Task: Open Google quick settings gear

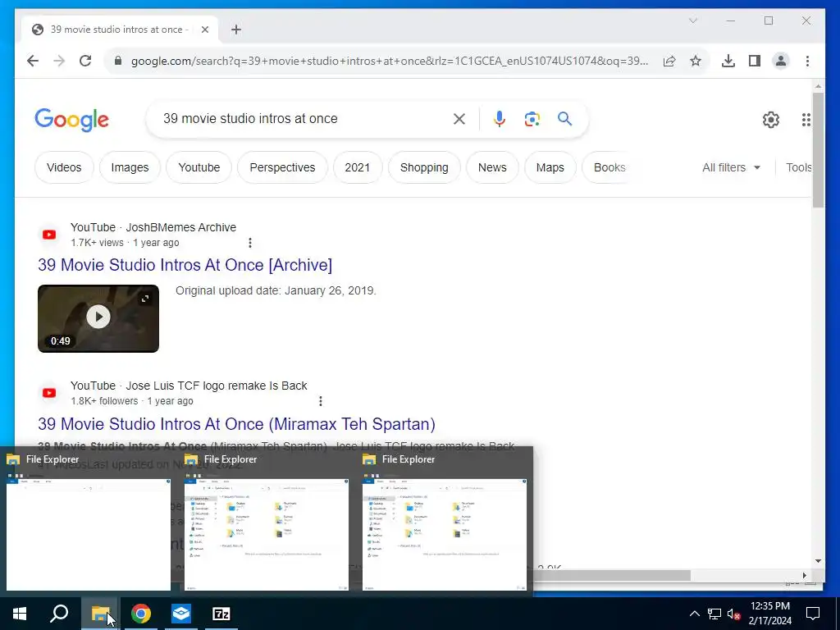Action: [x=771, y=120]
